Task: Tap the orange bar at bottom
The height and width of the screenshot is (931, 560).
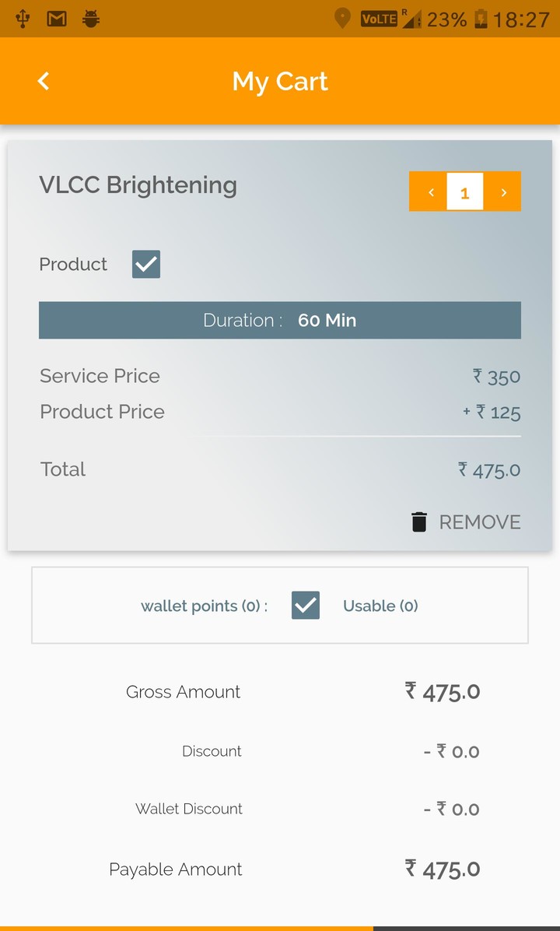Action: (x=187, y=928)
